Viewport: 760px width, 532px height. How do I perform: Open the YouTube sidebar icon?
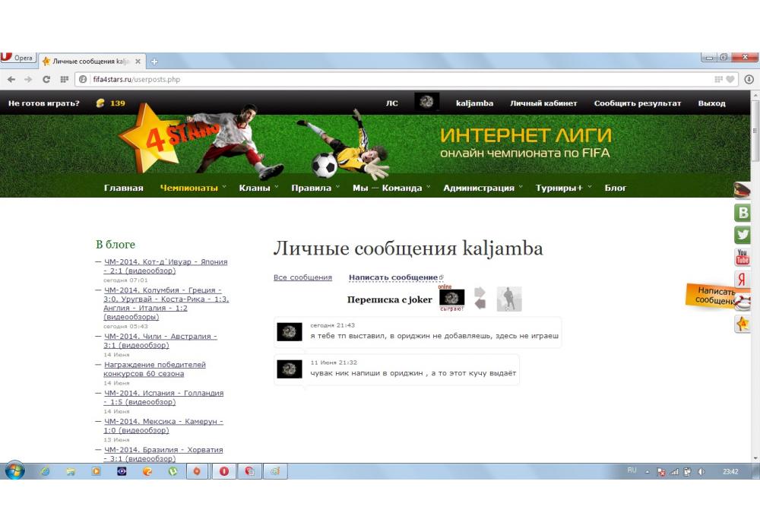tap(743, 258)
